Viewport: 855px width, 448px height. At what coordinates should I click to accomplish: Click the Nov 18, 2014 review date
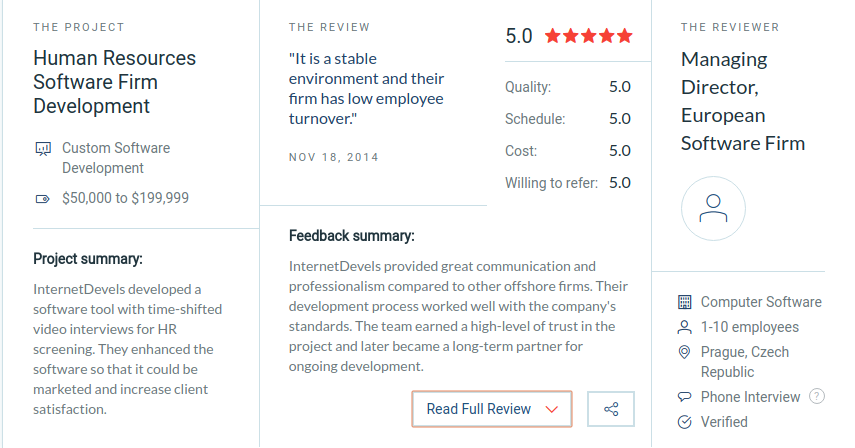[334, 158]
